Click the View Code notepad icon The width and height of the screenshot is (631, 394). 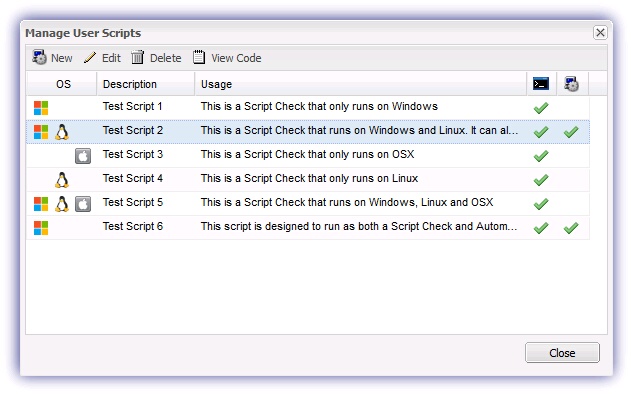click(199, 57)
